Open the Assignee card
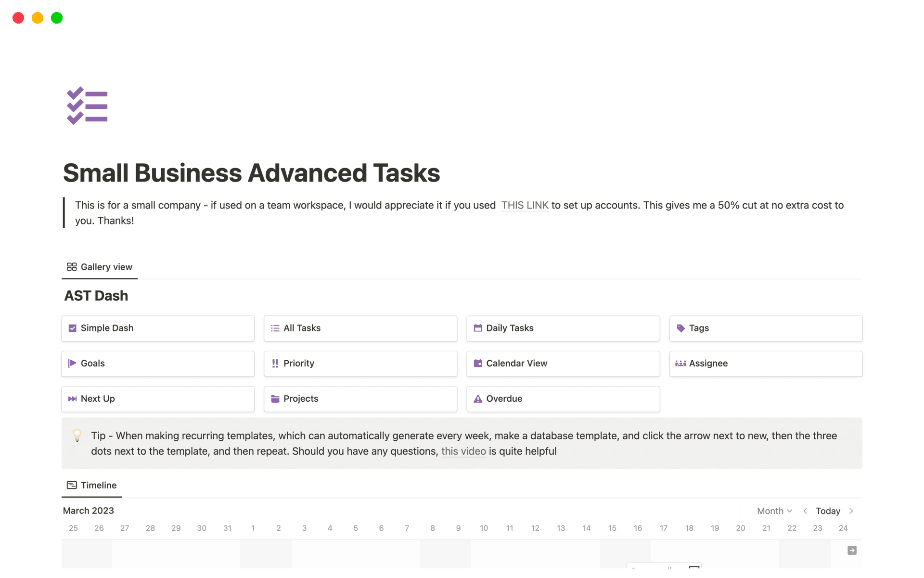This screenshot has height=578, width=924. (x=766, y=364)
